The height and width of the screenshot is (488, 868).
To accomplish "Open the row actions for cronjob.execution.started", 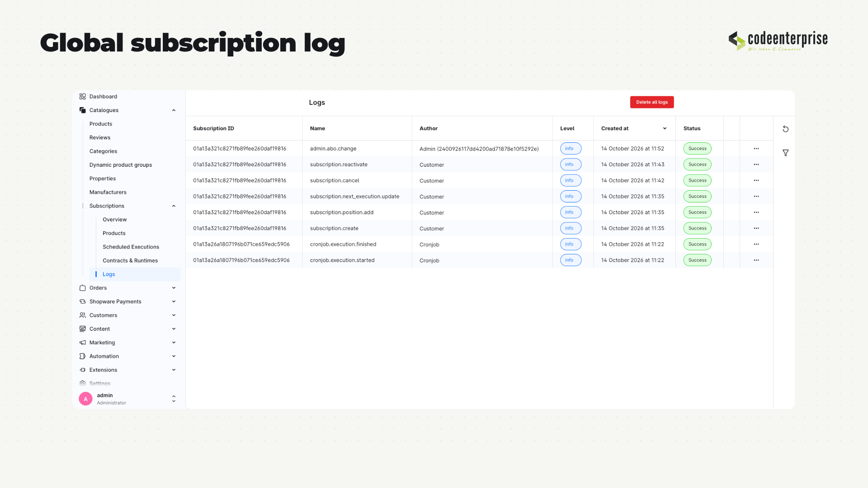I will point(756,260).
